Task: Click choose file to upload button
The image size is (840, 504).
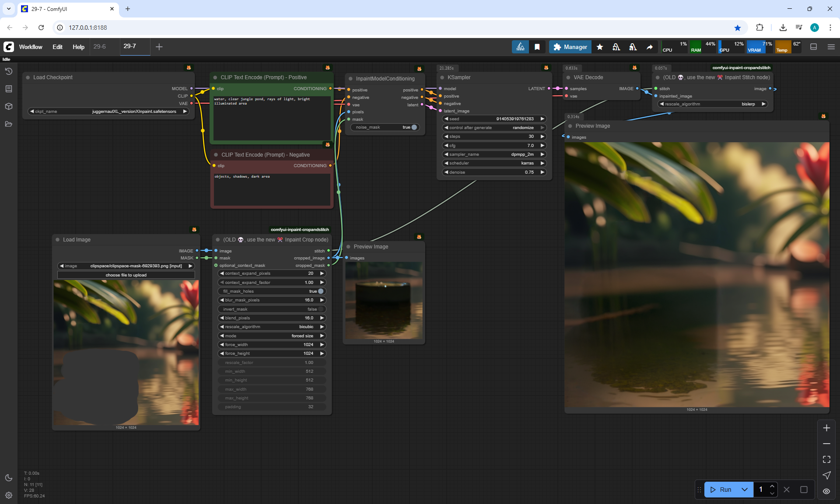Action: [x=126, y=275]
